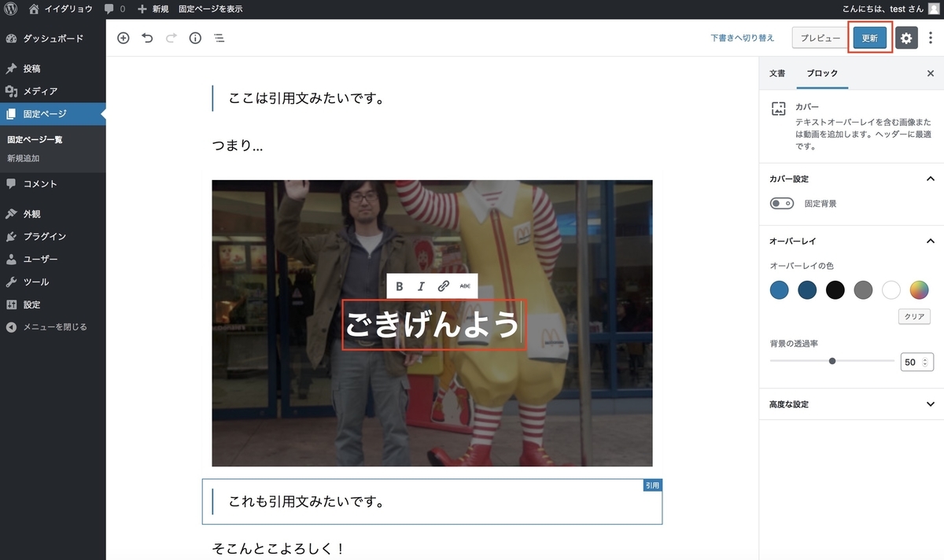Click the 背景の透過率 slider handle

coord(832,361)
